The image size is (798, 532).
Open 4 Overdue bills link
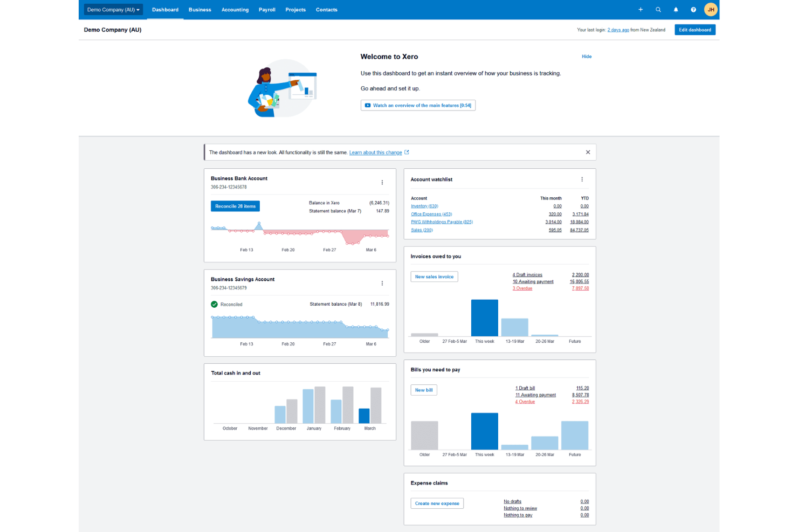525,402
